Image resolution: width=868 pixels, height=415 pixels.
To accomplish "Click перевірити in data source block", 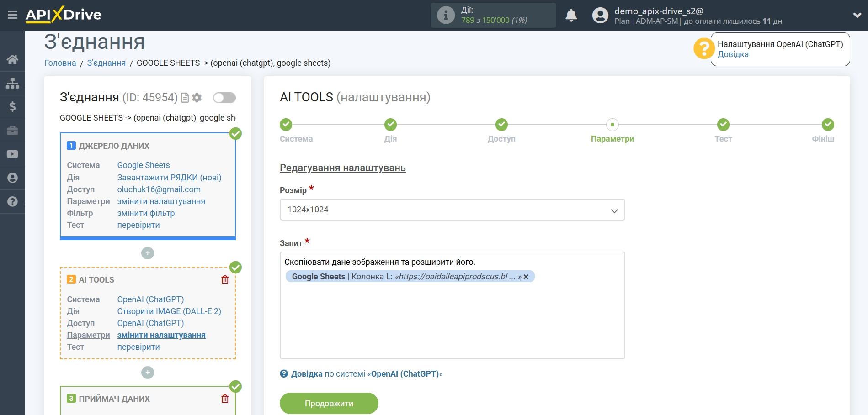I will point(138,225).
